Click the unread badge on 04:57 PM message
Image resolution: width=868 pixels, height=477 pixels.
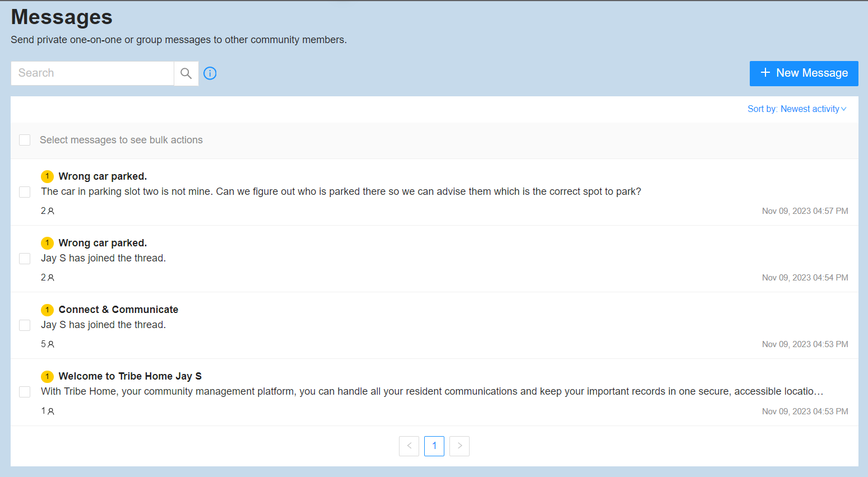(x=47, y=176)
